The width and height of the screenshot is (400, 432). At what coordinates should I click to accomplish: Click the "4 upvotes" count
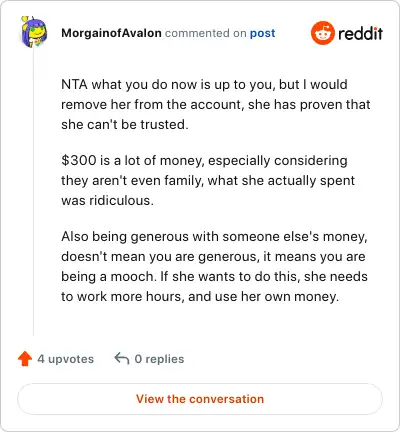coord(66,359)
